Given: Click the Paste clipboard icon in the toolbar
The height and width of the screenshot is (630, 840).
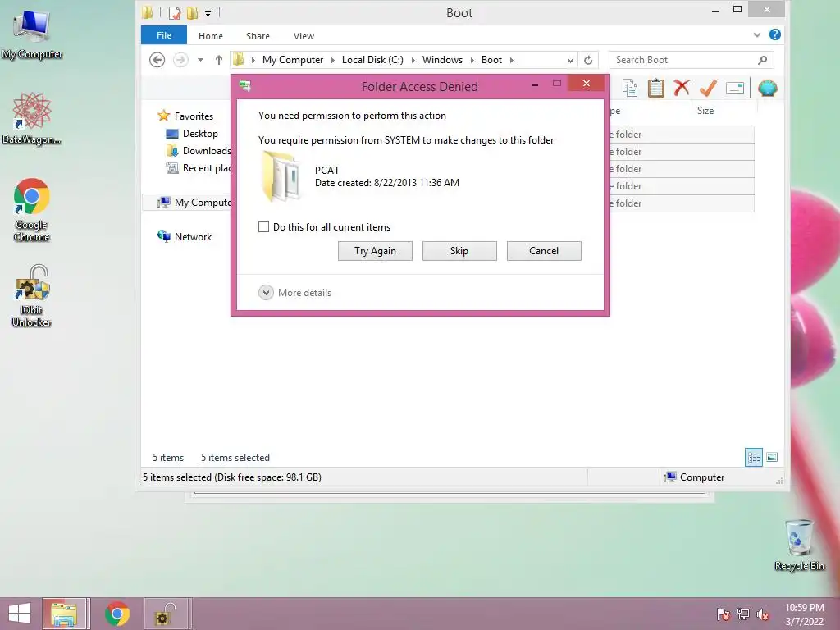Looking at the screenshot, I should point(655,88).
